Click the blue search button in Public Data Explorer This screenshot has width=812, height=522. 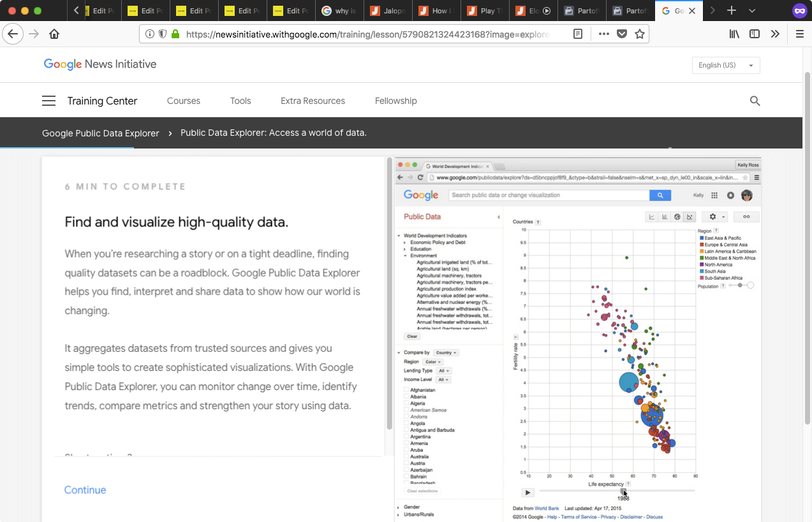tap(660, 195)
